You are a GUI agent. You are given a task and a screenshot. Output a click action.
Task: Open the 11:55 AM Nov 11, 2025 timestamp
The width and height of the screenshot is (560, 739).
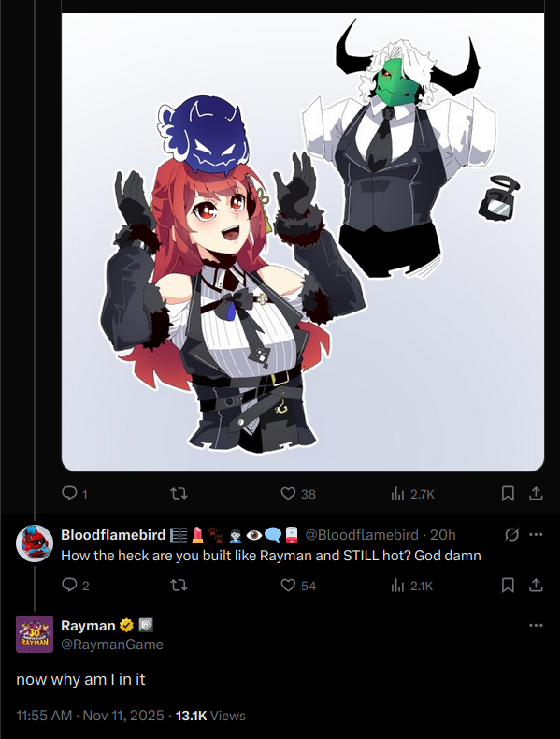(x=90, y=716)
